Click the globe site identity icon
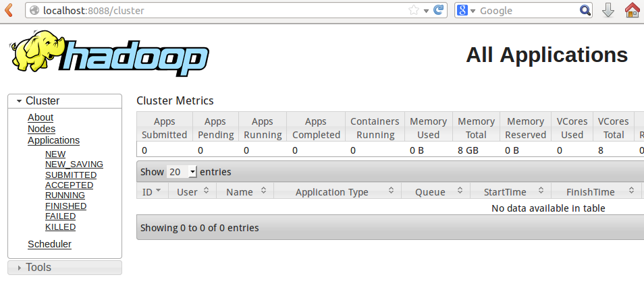Viewport: 644px width, 302px height. click(x=35, y=10)
